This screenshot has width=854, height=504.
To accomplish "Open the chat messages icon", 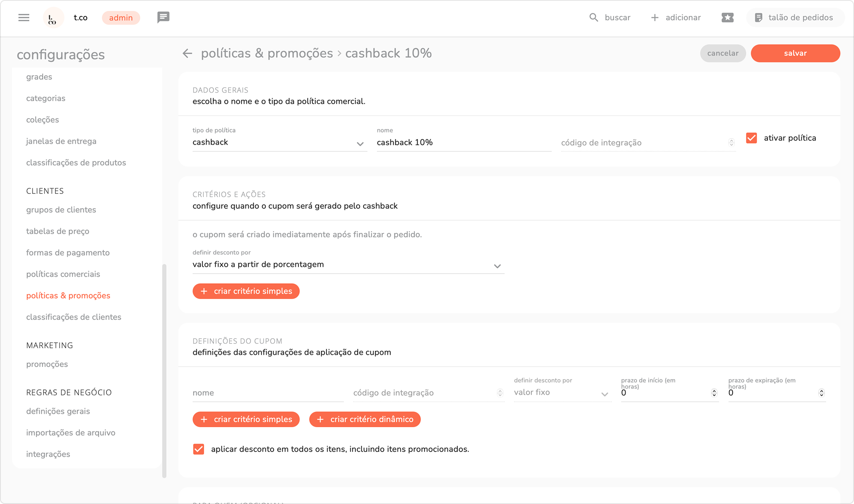I will pos(163,17).
